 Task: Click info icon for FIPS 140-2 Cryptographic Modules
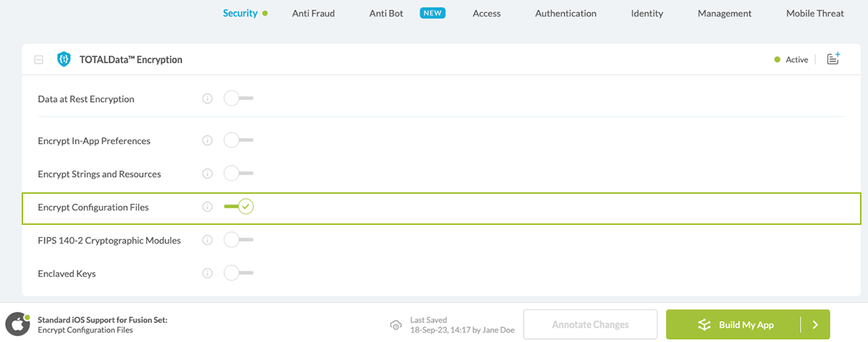208,240
